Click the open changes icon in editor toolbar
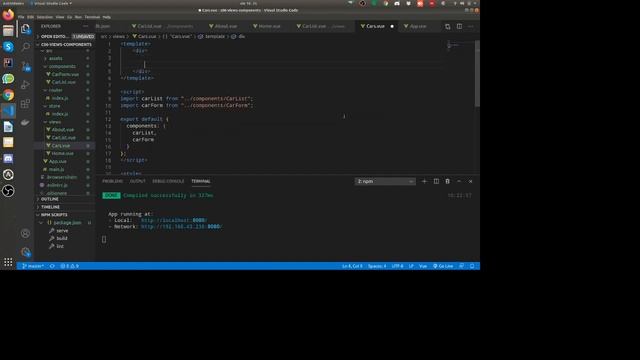The height and width of the screenshot is (360, 640). 448,27
